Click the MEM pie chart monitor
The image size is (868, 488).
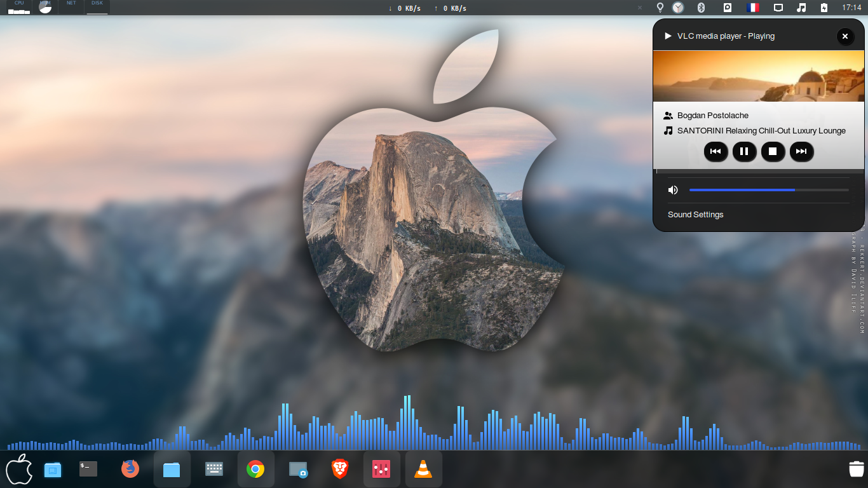point(44,8)
